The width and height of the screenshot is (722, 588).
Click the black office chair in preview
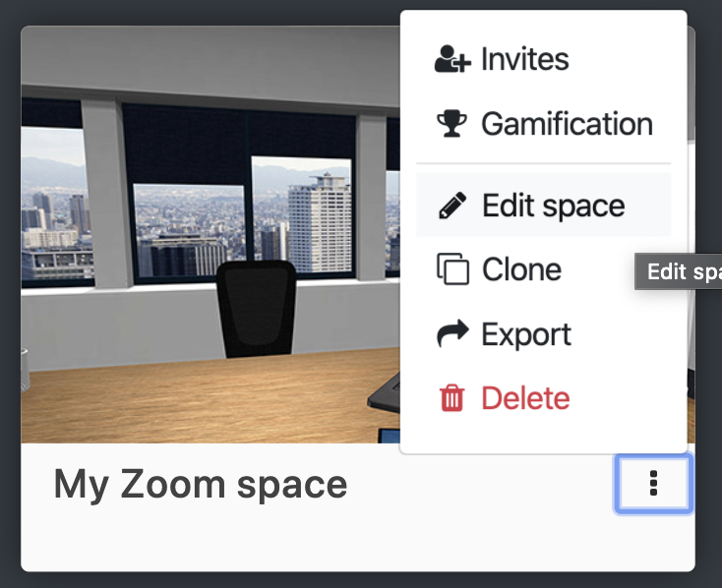tap(257, 309)
